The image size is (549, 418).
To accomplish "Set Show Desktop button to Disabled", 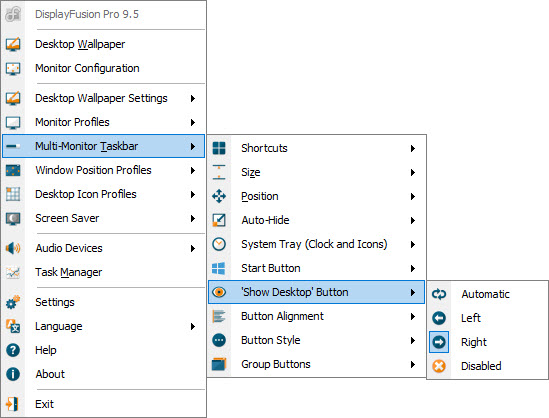I will (487, 366).
